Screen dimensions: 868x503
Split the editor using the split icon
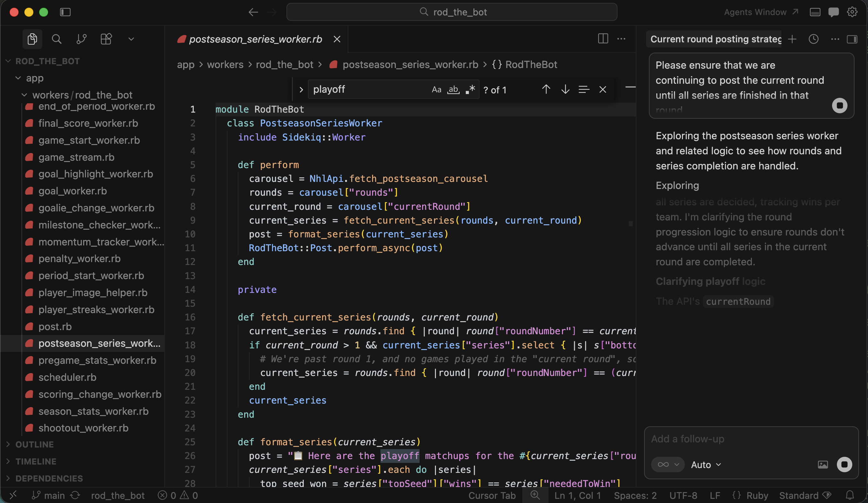click(603, 39)
